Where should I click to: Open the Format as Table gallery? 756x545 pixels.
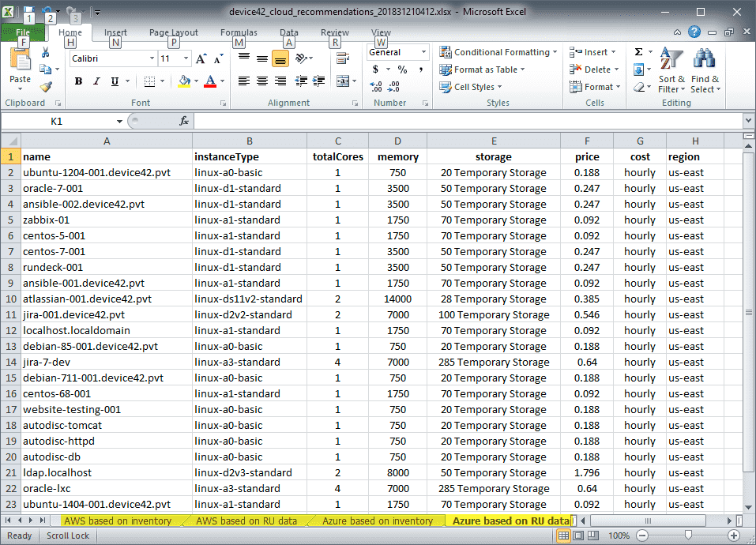482,70
